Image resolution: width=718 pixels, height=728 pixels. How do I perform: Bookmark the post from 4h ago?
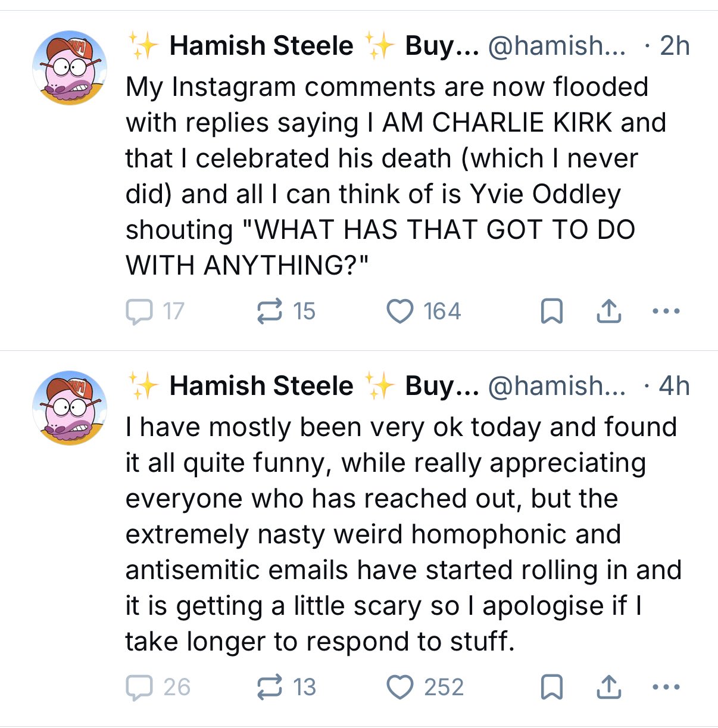point(551,687)
